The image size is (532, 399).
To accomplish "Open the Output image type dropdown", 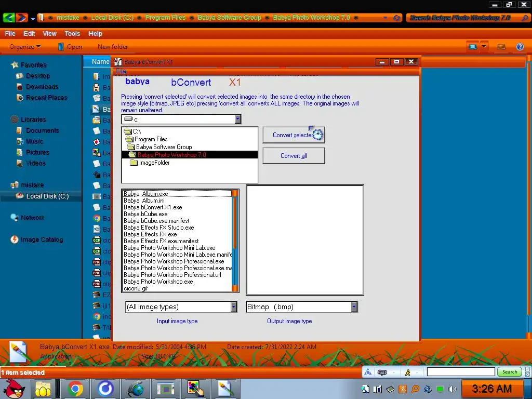I will [x=354, y=307].
